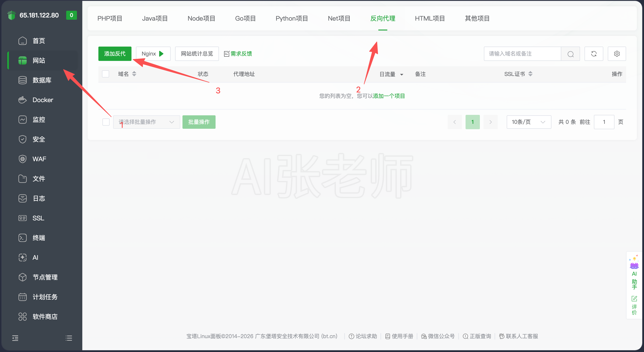Viewport: 644px width, 352px height.
Task: Click page number 1 button
Action: pyautogui.click(x=472, y=122)
